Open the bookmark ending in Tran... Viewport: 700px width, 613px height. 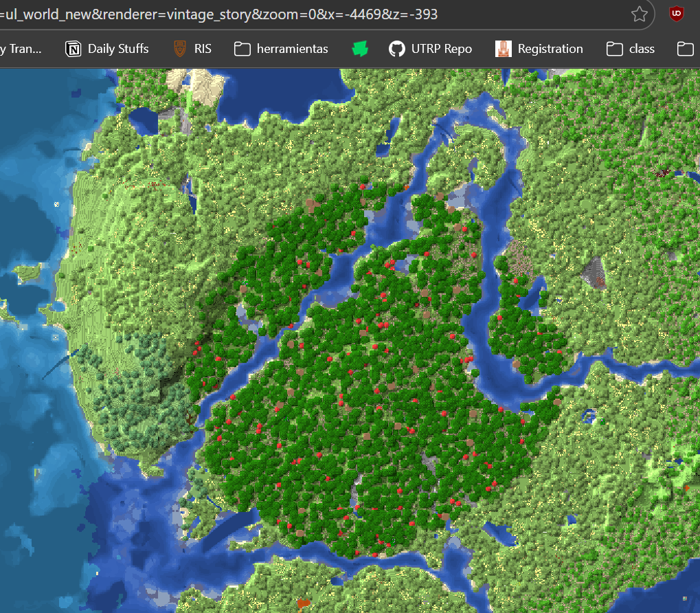pos(21,49)
